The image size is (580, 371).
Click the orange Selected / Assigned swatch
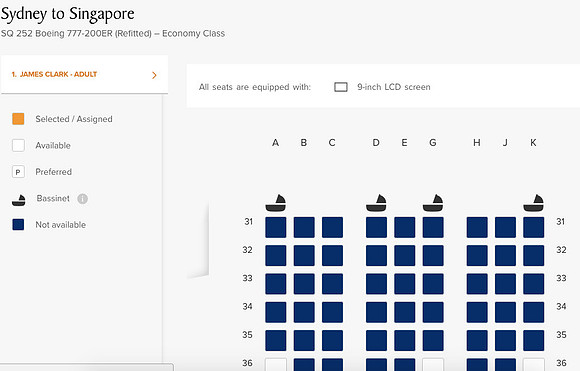[18, 119]
